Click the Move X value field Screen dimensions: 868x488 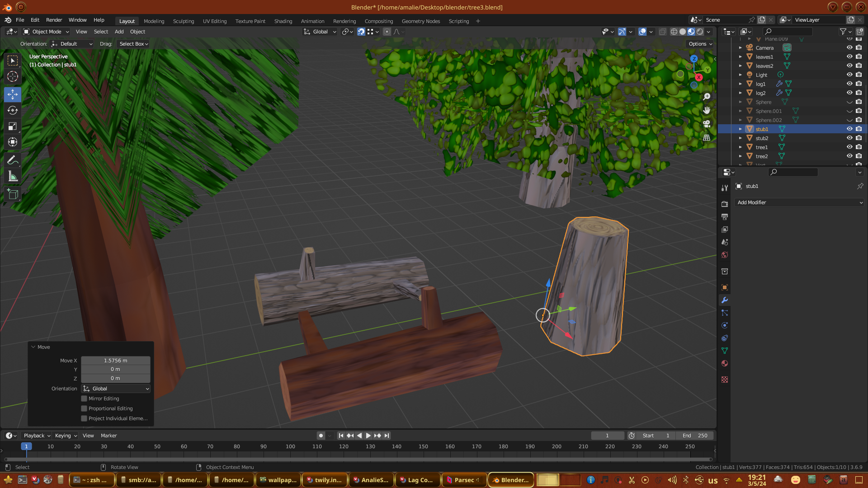click(115, 361)
